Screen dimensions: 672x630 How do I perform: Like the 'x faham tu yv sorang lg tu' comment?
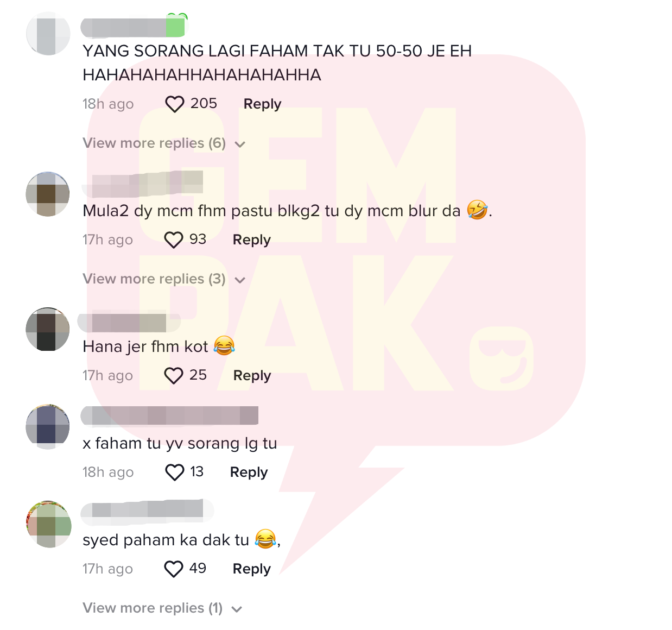coord(175,472)
